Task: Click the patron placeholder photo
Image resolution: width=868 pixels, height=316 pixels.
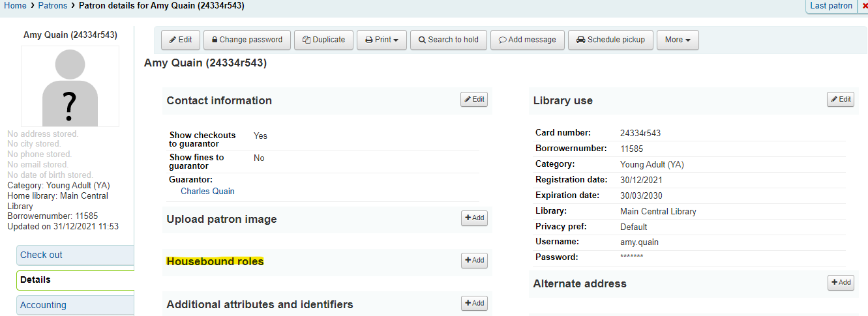Action: (70, 87)
